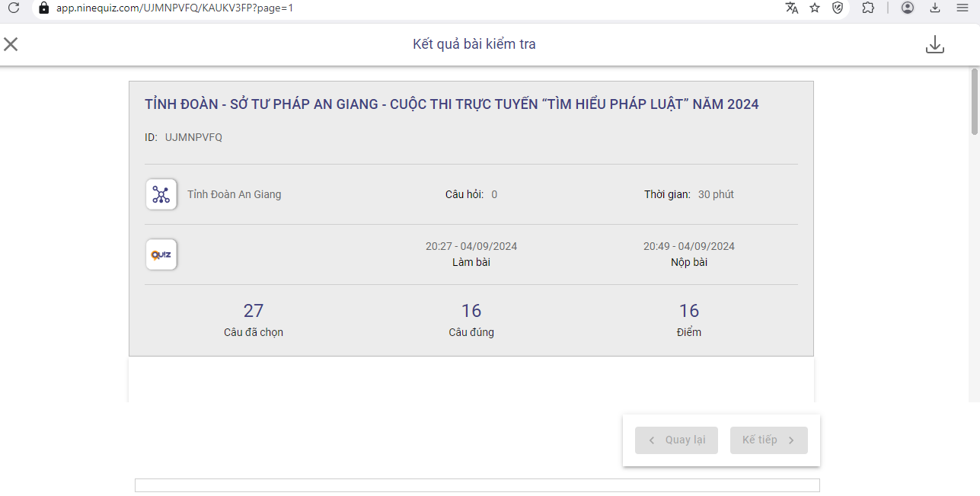Reload the page with the refresh icon
Viewport: 980px width, 496px height.
14,8
